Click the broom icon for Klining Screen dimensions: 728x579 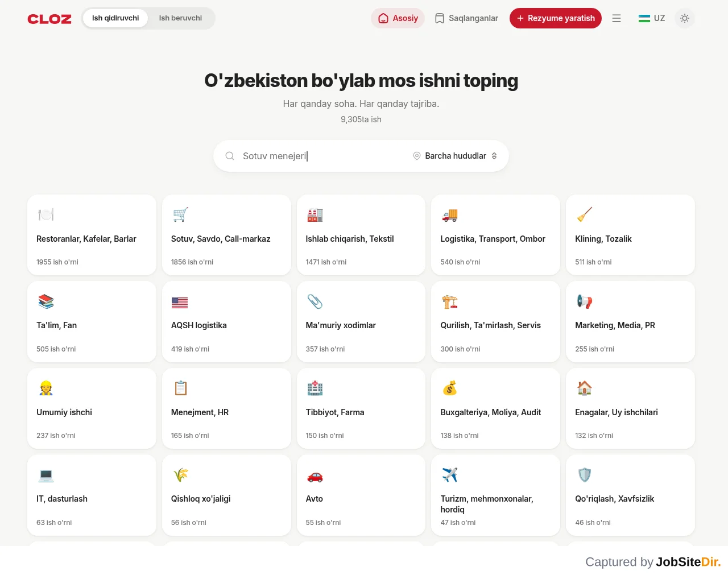tap(585, 214)
